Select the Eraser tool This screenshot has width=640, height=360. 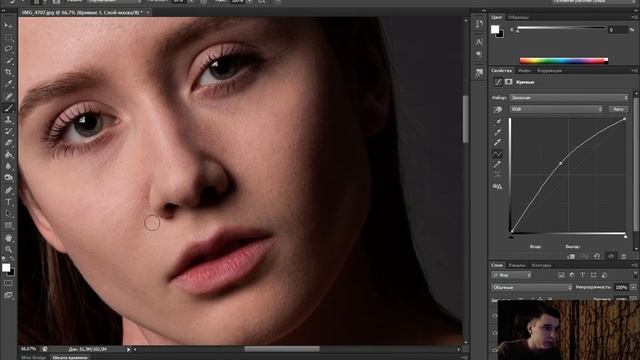[8, 143]
